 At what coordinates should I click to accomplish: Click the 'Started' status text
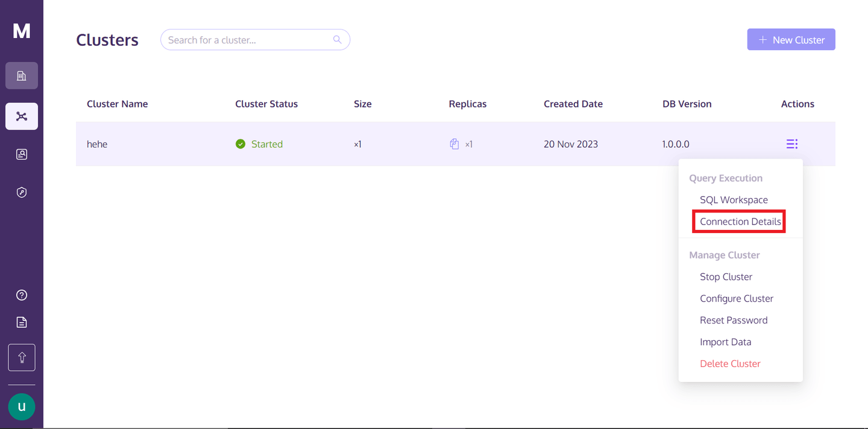pyautogui.click(x=267, y=144)
